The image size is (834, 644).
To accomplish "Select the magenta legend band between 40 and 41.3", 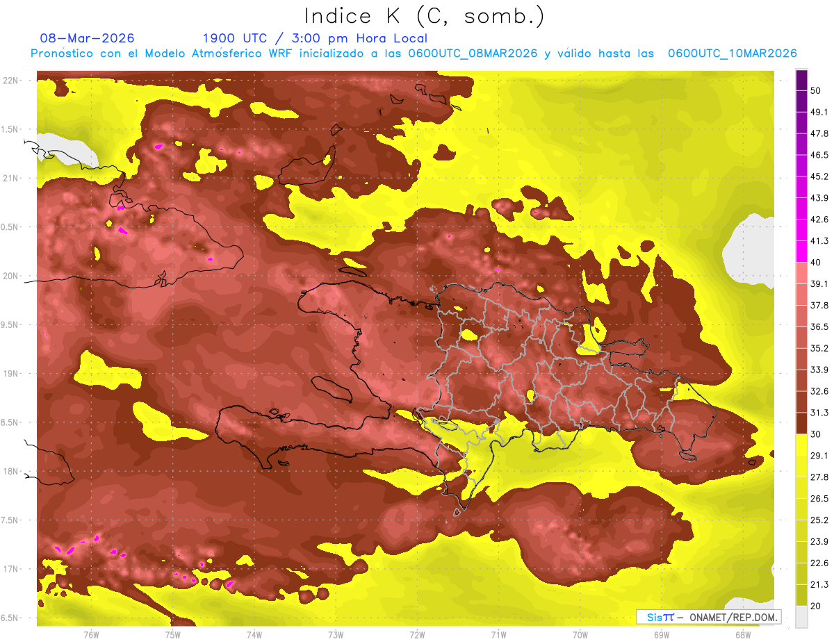I will [x=801, y=251].
